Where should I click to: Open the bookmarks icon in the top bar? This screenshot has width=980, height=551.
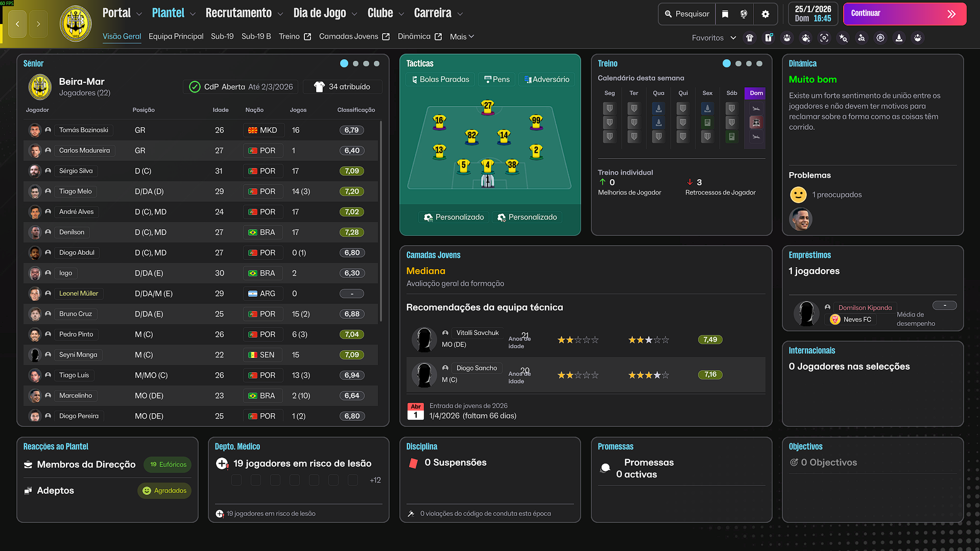725,14
